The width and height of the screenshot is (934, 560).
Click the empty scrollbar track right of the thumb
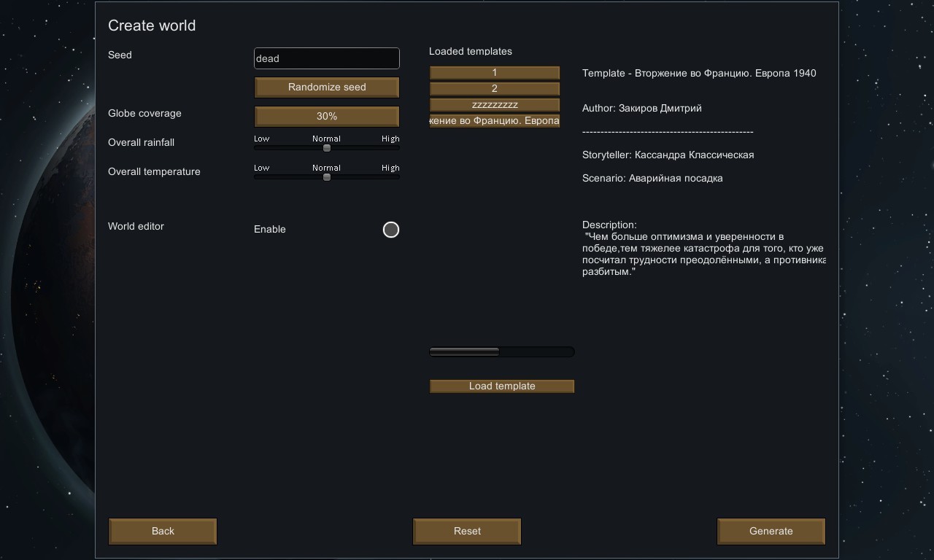(537, 352)
